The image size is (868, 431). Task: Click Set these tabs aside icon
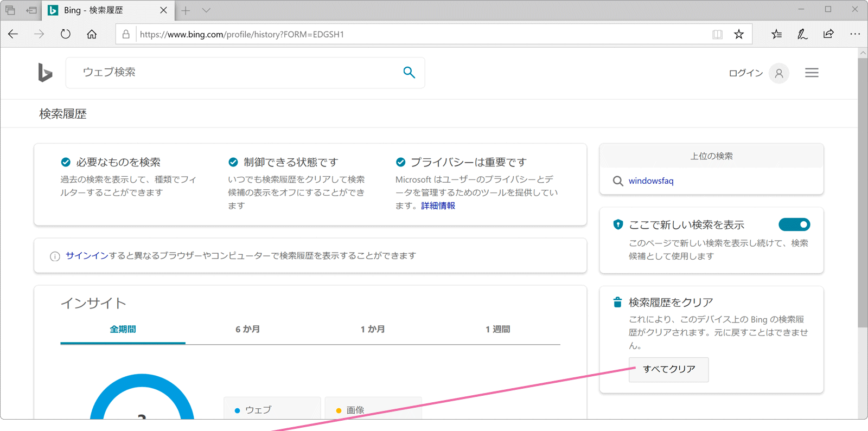coord(31,10)
